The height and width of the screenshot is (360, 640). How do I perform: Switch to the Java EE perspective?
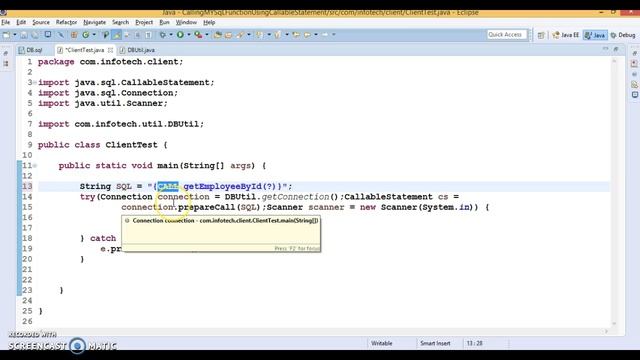click(x=566, y=36)
